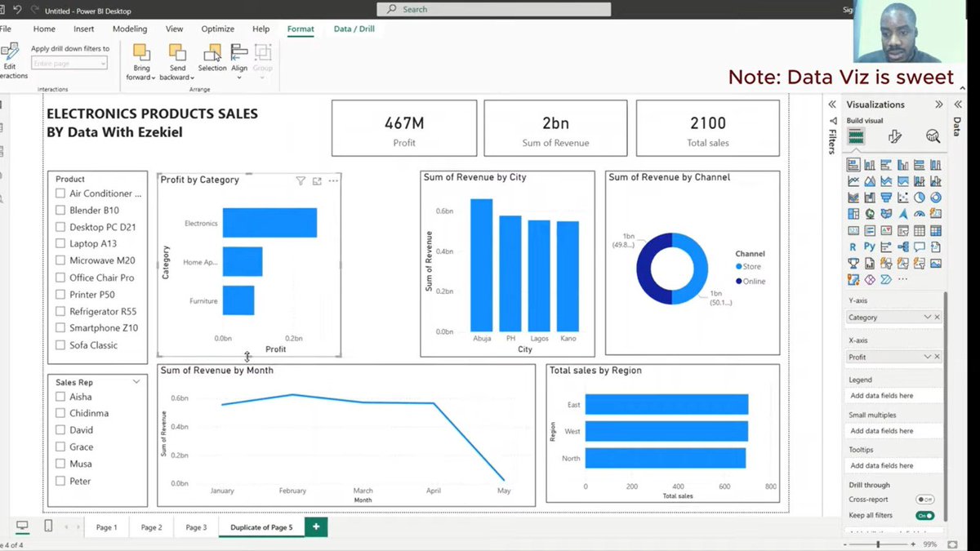Switch to the Home ribbon tab
The height and width of the screenshot is (551, 980).
(x=44, y=29)
